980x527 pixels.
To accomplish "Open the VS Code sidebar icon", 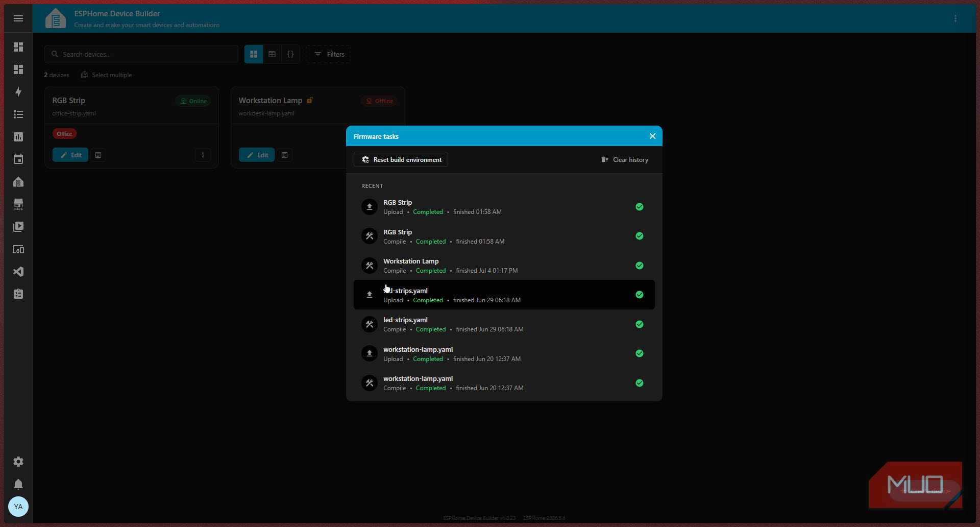I will coord(18,272).
